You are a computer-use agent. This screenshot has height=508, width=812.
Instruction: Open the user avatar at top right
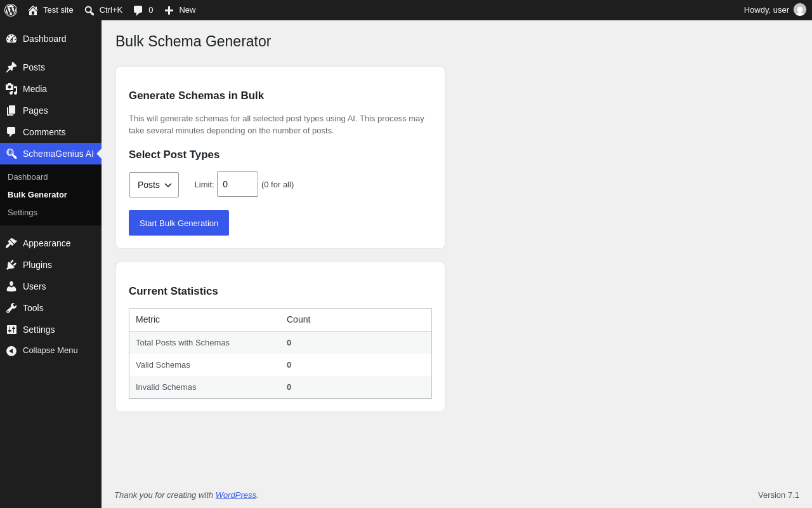(x=800, y=10)
